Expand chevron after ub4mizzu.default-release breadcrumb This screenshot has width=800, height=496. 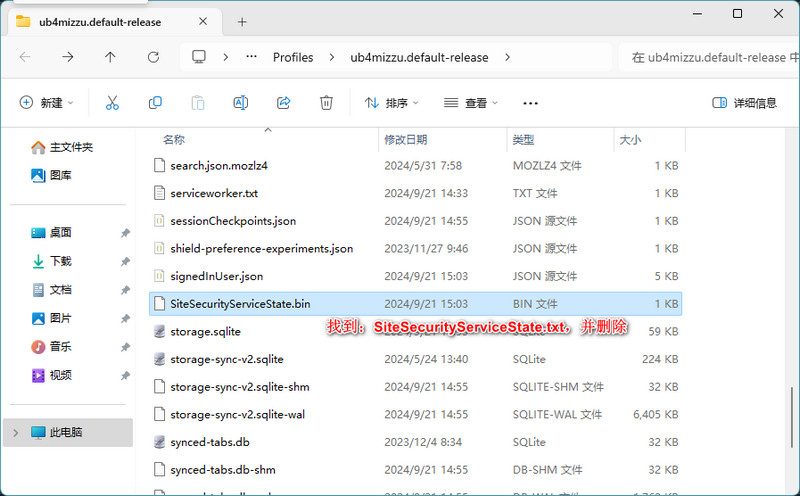coord(507,57)
